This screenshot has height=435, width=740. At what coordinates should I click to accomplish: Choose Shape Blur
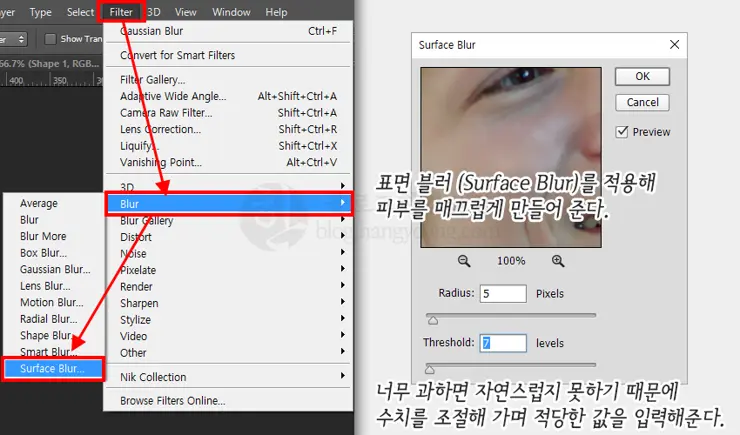tap(53, 335)
